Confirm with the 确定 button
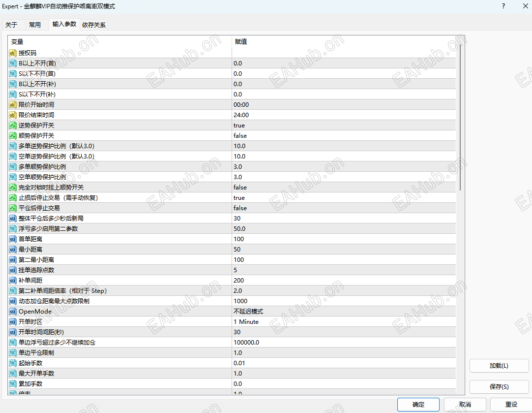532x413 pixels. (418, 405)
